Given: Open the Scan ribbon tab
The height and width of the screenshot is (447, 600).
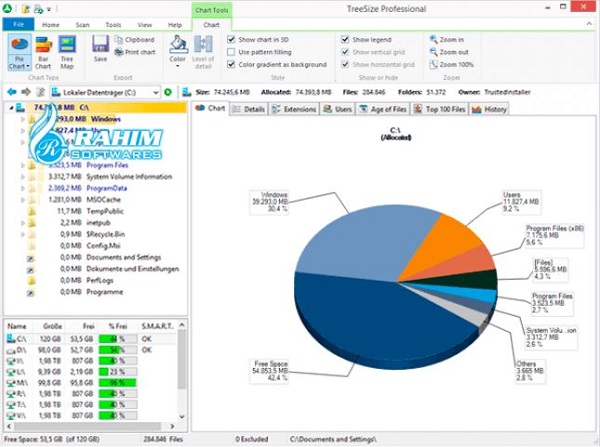Looking at the screenshot, I should pyautogui.click(x=82, y=25).
